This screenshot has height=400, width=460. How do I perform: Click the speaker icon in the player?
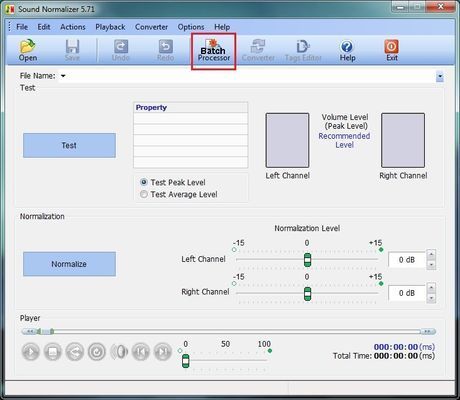click(119, 352)
